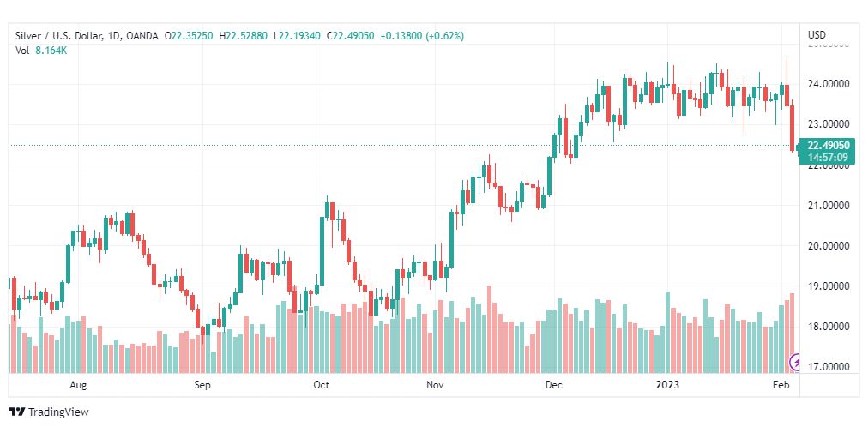Click the 19.00000 price scale label
The image size is (868, 427).
[x=828, y=286]
